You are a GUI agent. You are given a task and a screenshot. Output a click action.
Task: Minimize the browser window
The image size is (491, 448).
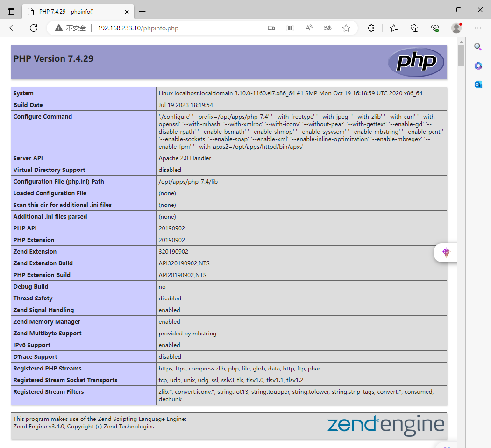(437, 10)
